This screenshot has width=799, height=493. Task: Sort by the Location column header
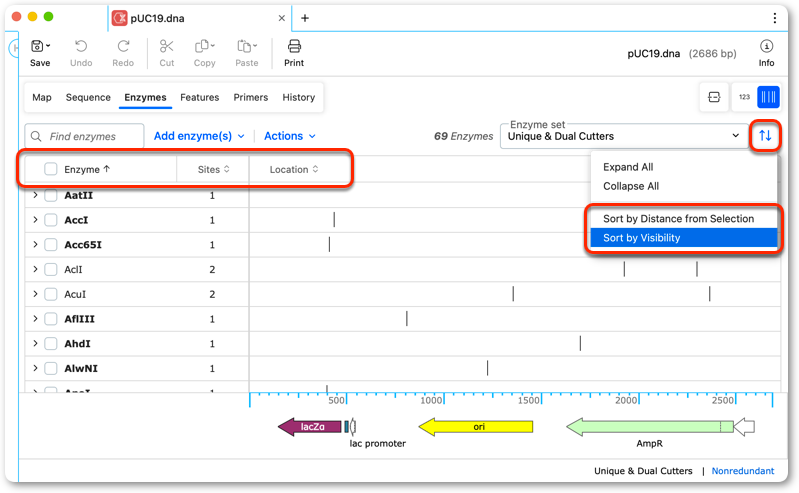coord(294,169)
